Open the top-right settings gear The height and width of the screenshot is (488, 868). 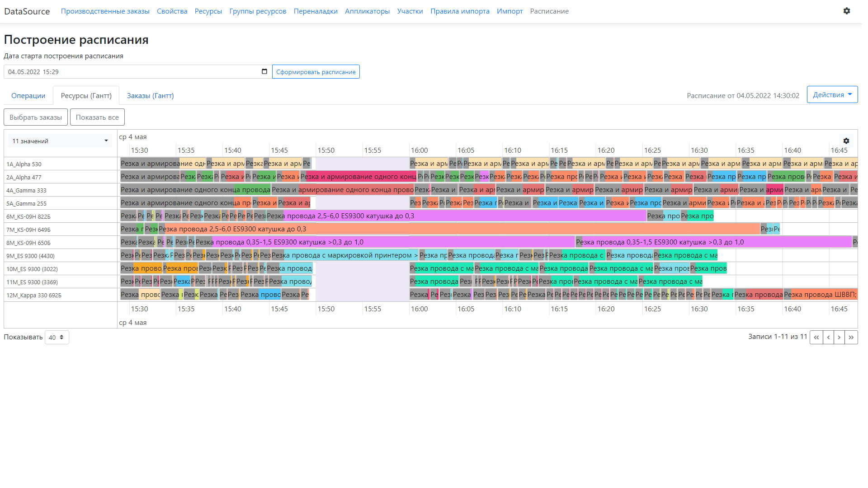846,11
